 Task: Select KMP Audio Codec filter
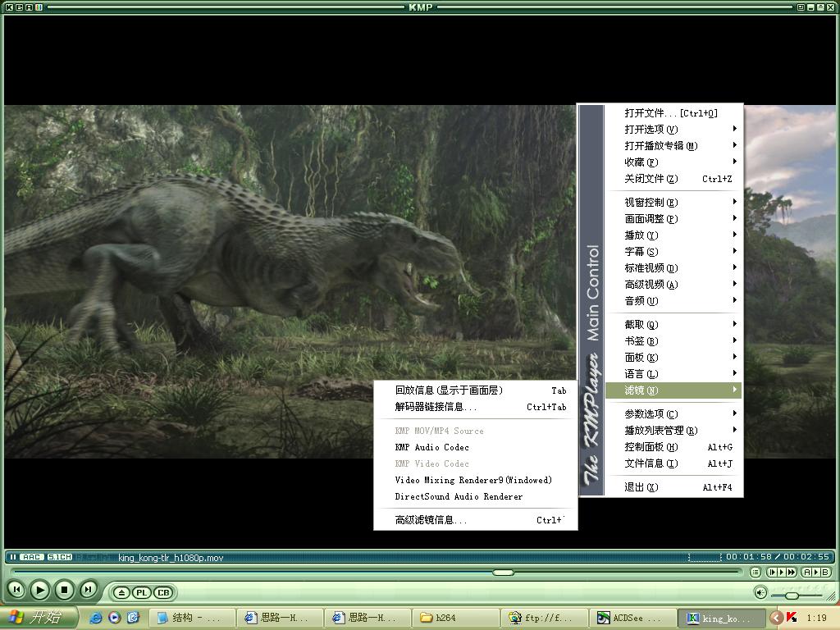click(x=475, y=447)
